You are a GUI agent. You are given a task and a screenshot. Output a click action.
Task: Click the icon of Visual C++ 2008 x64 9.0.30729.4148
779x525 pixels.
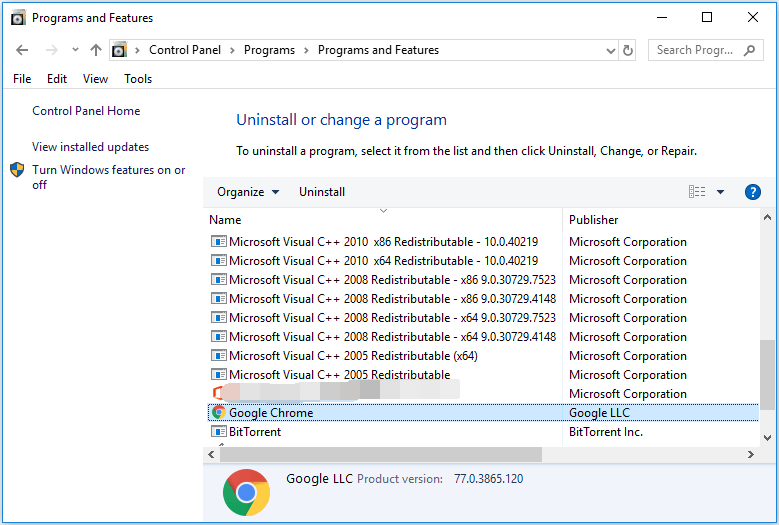[219, 336]
